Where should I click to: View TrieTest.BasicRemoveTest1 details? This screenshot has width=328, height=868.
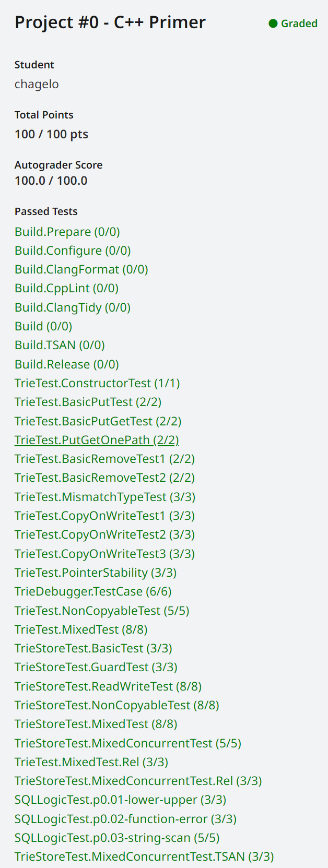[x=104, y=459]
